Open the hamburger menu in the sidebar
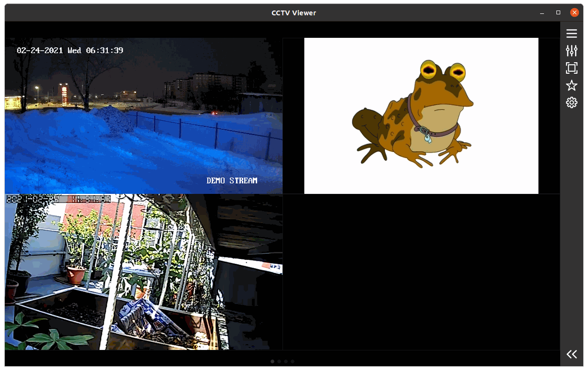 (x=571, y=34)
